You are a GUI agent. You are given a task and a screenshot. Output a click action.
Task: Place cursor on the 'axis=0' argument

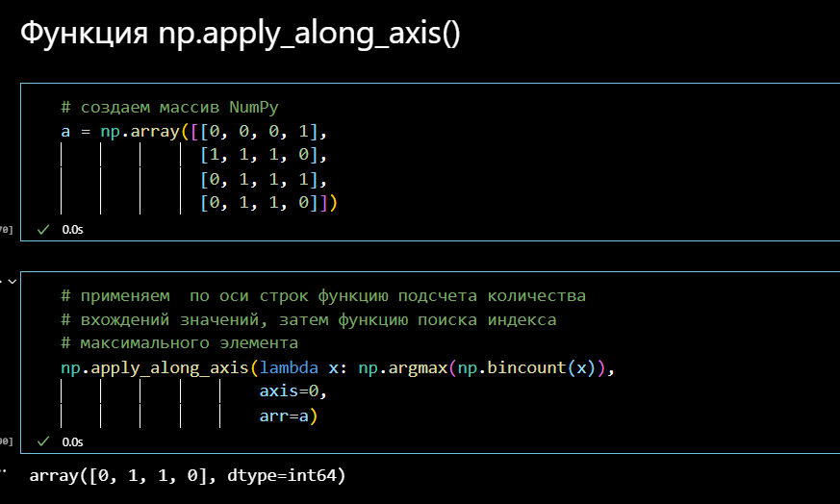tap(293, 392)
